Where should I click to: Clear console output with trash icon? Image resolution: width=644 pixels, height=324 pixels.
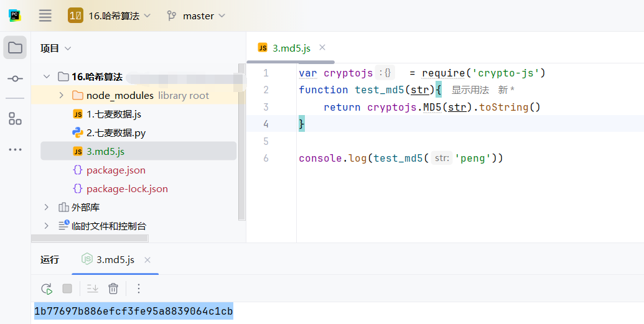113,289
